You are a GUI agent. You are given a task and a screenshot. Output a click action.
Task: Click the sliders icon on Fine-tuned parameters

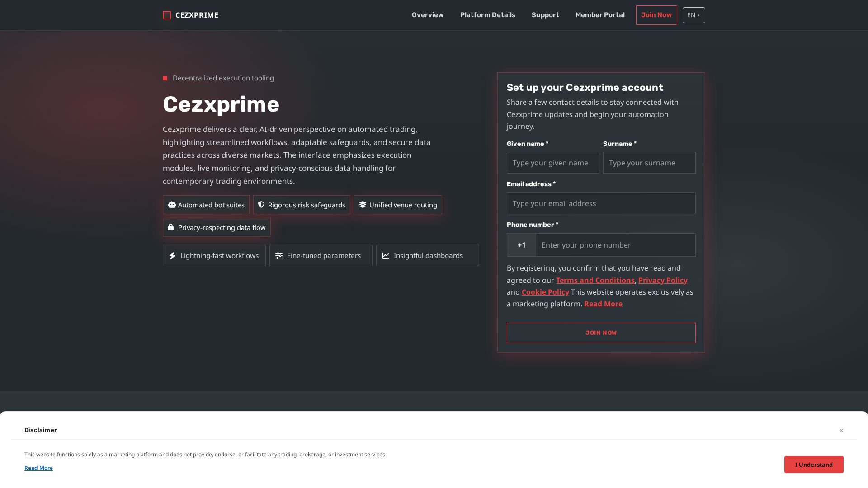(x=279, y=255)
